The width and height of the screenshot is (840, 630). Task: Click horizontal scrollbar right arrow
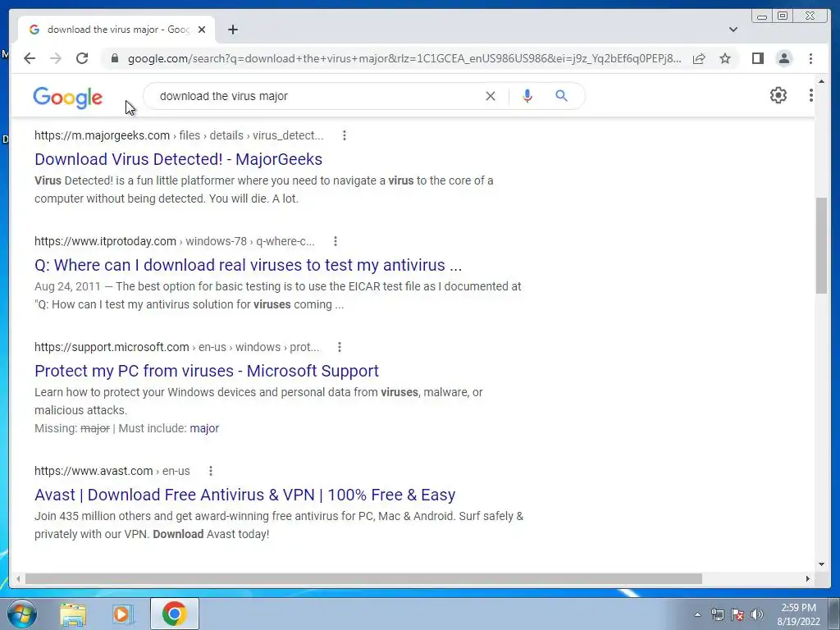click(808, 578)
